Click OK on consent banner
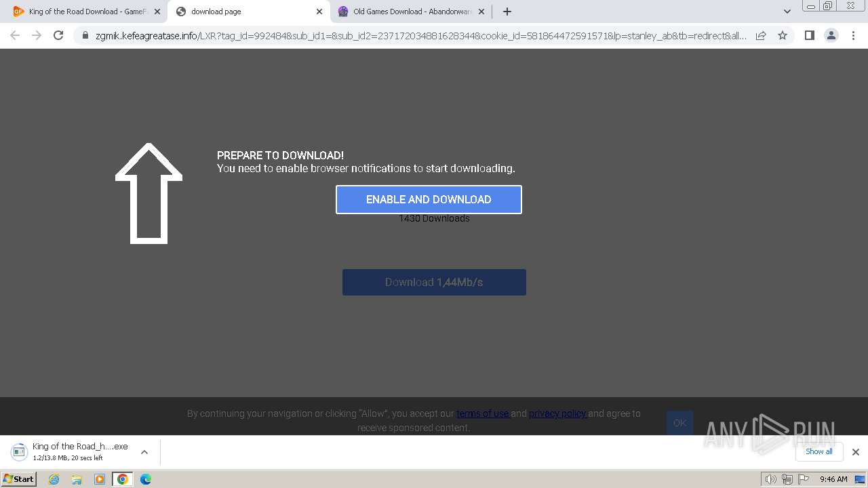 coord(679,423)
